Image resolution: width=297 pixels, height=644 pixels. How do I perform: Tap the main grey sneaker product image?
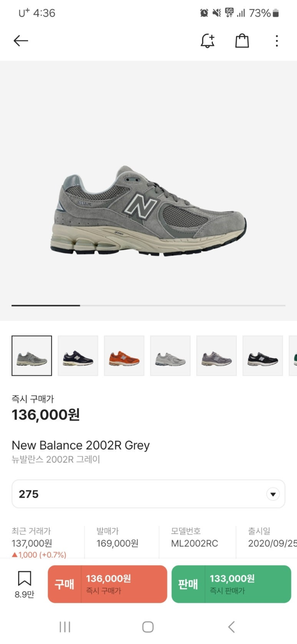(148, 211)
